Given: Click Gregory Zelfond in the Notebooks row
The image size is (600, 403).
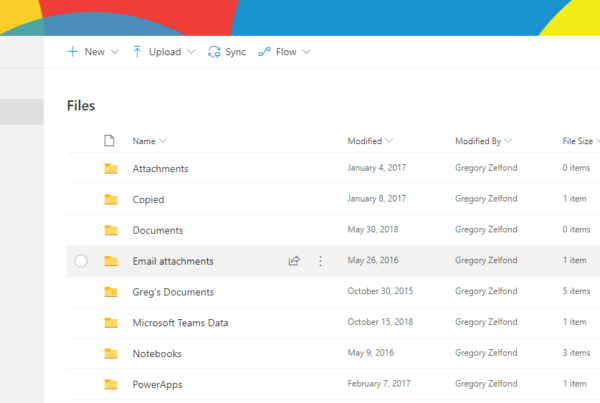Looking at the screenshot, I should tap(486, 353).
